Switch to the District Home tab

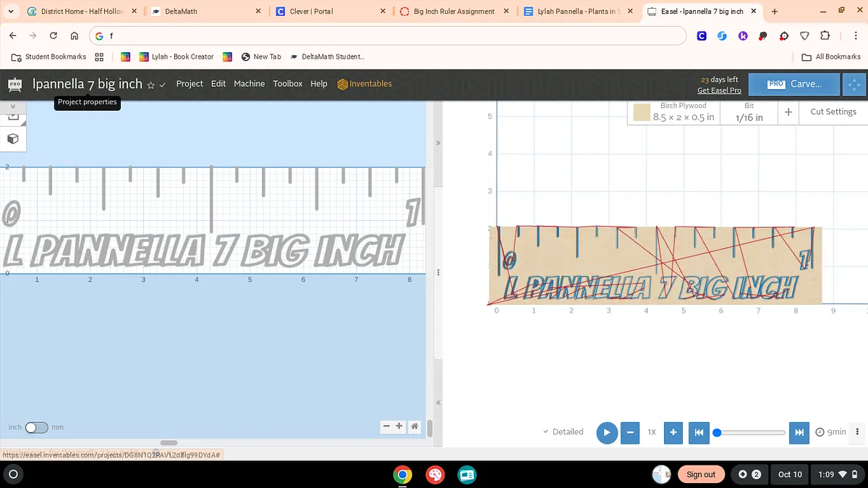[82, 12]
